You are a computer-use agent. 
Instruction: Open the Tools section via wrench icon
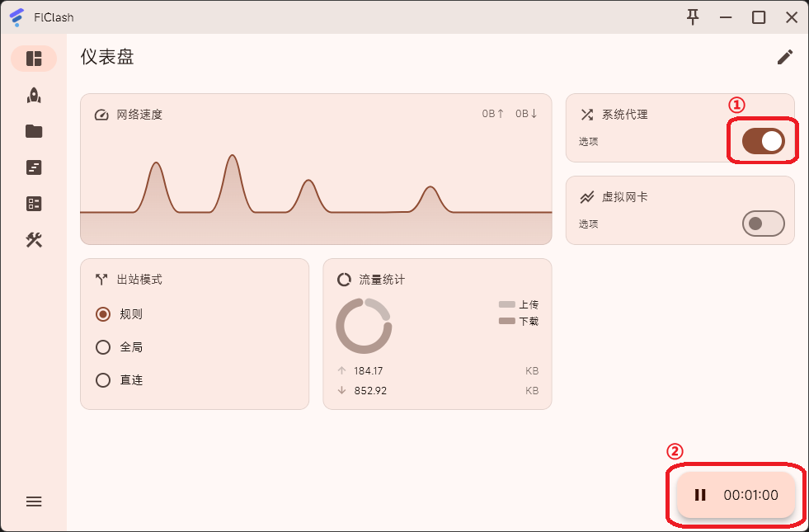(x=34, y=240)
